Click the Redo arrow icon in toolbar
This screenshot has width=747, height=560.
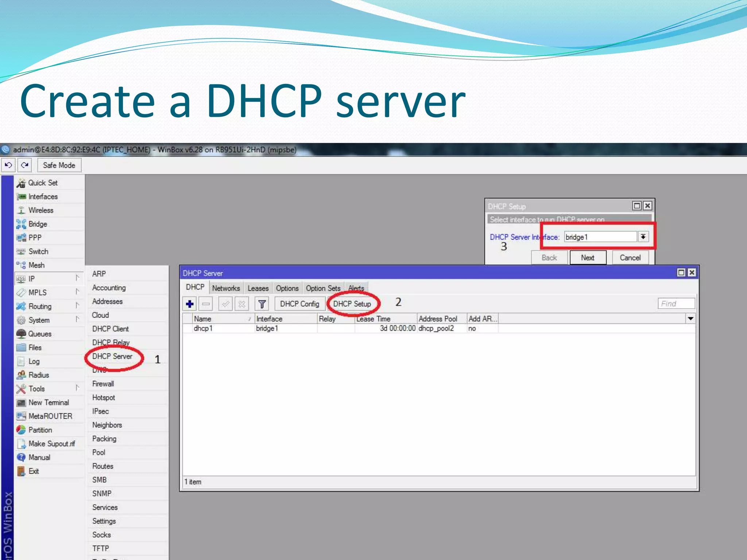24,165
